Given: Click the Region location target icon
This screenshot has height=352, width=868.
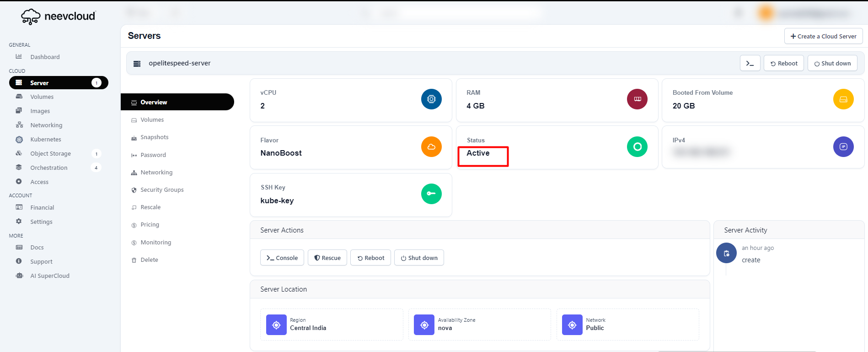Looking at the screenshot, I should click(276, 325).
